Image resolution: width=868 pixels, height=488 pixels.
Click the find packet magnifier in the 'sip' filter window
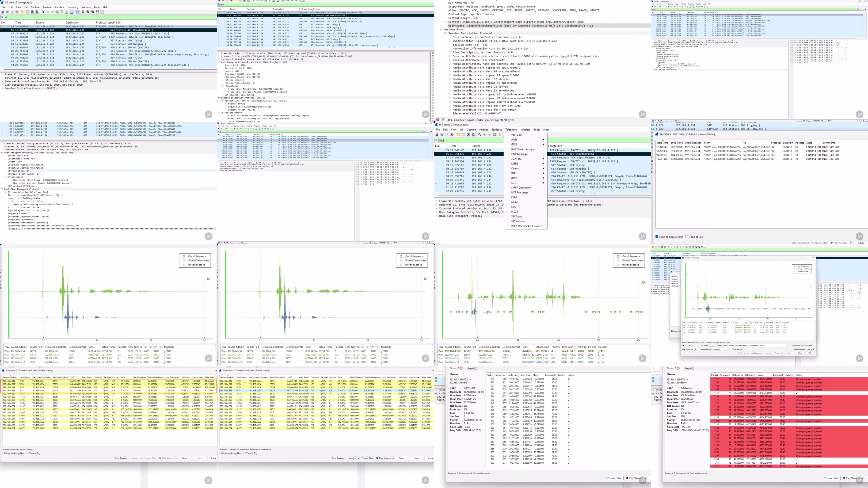pos(43,12)
